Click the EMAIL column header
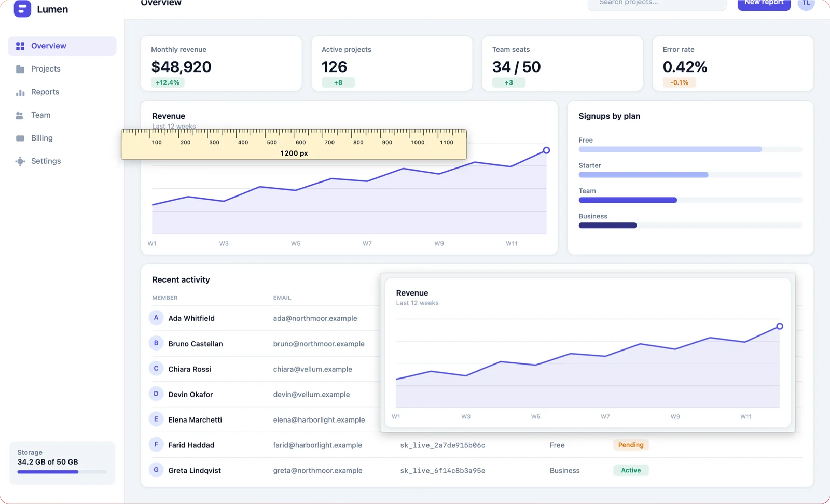 282,298
